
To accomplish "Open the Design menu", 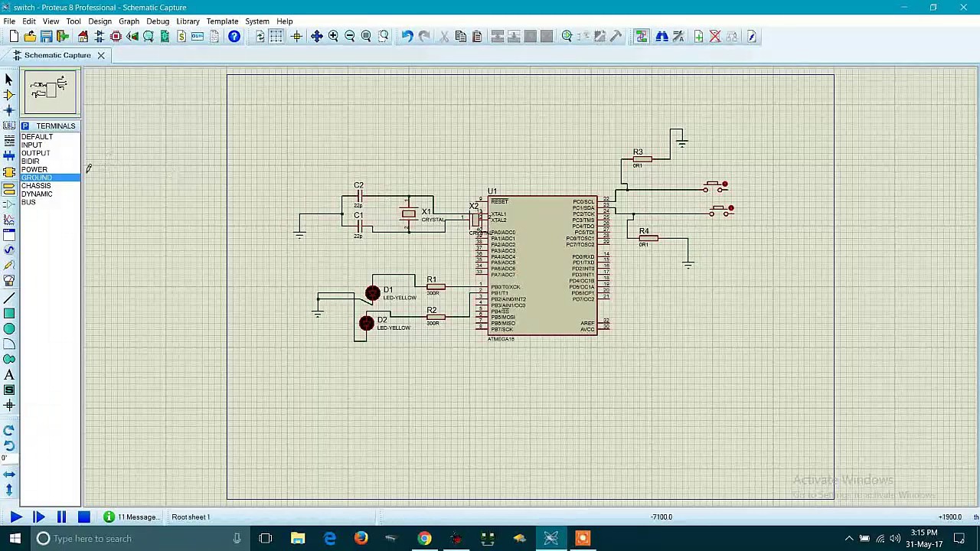I will pos(100,21).
